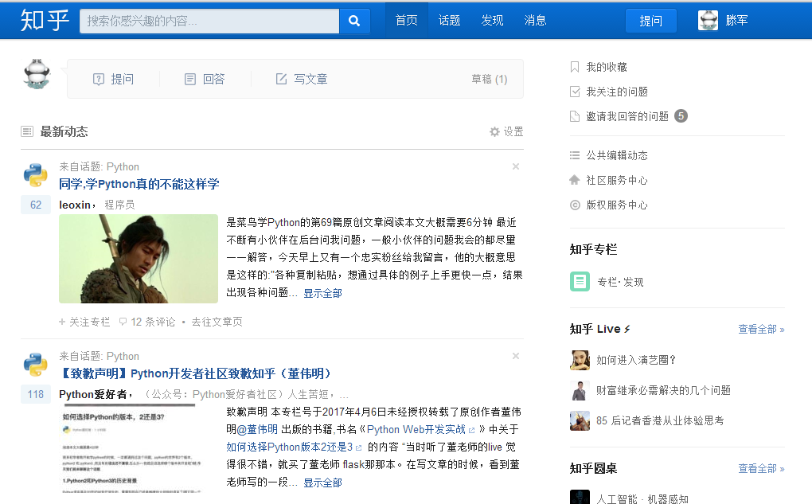
Task: Open 我的收藏 bookmark icon
Action: (574, 67)
